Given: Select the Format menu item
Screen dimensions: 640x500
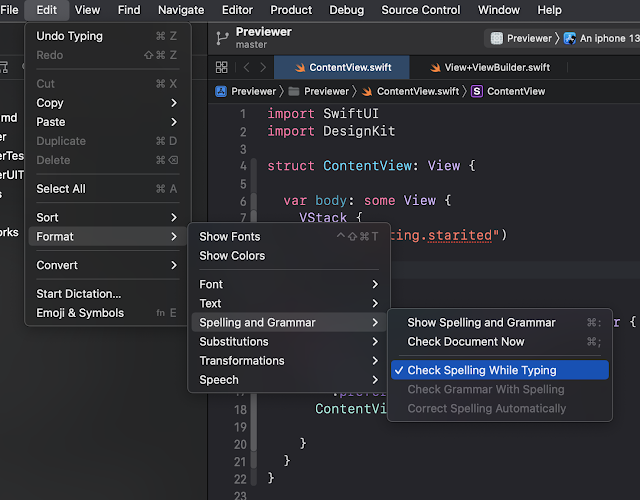Looking at the screenshot, I should click(x=107, y=237).
